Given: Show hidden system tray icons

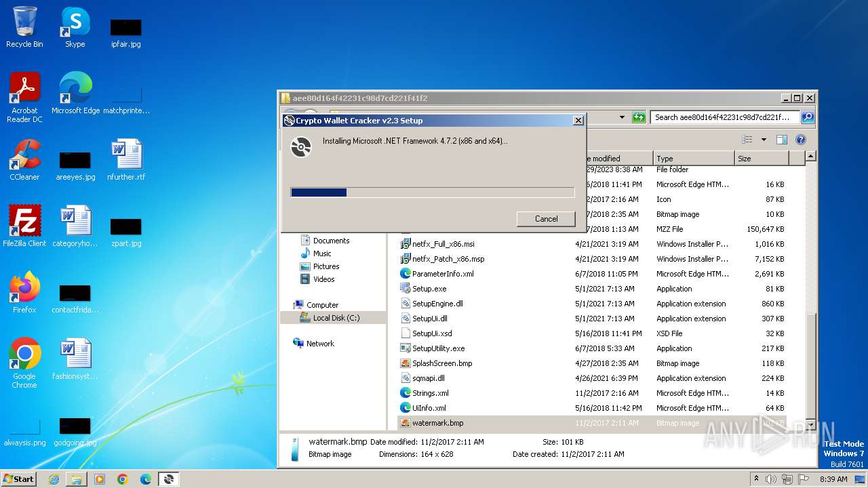Looking at the screenshot, I should click(x=756, y=479).
